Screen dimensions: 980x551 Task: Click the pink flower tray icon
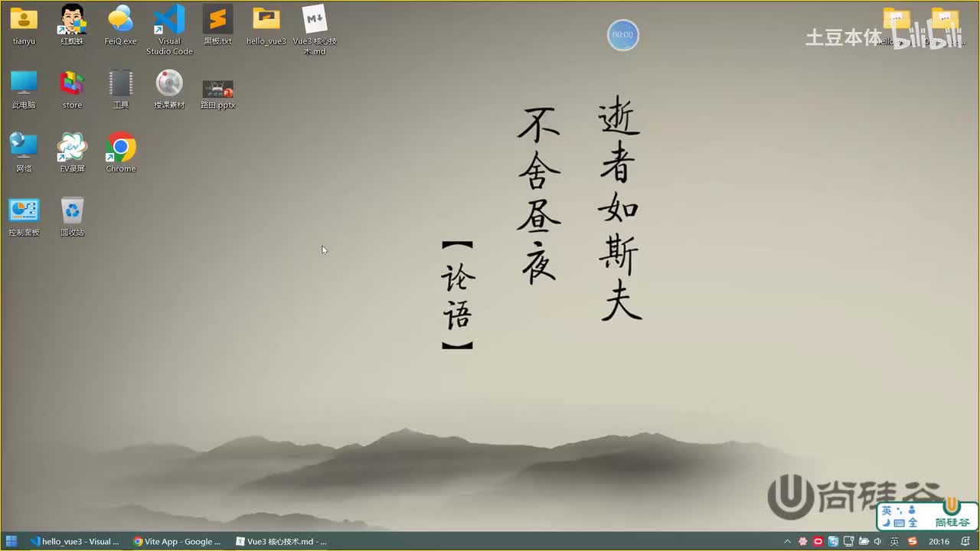[x=802, y=542]
